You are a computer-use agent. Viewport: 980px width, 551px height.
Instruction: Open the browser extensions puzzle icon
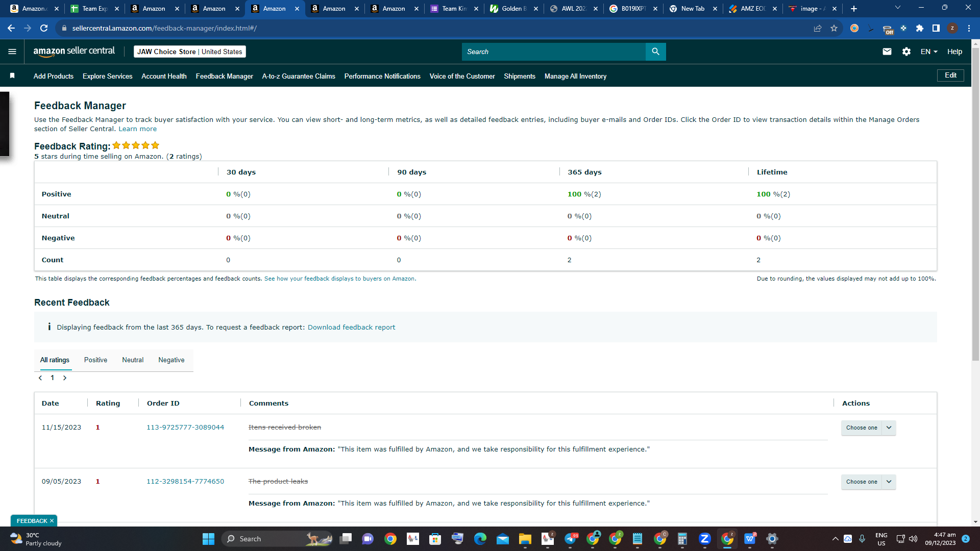(x=920, y=28)
